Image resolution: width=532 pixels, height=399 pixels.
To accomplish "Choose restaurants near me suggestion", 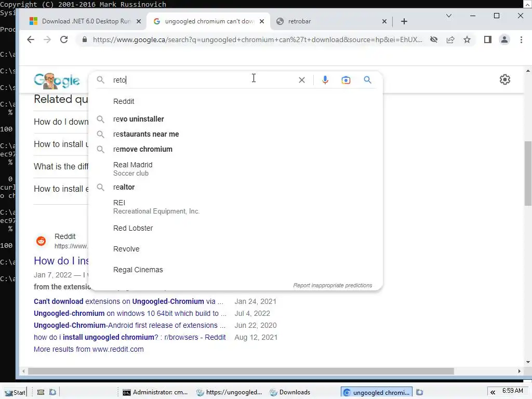I will pyautogui.click(x=236, y=134).
